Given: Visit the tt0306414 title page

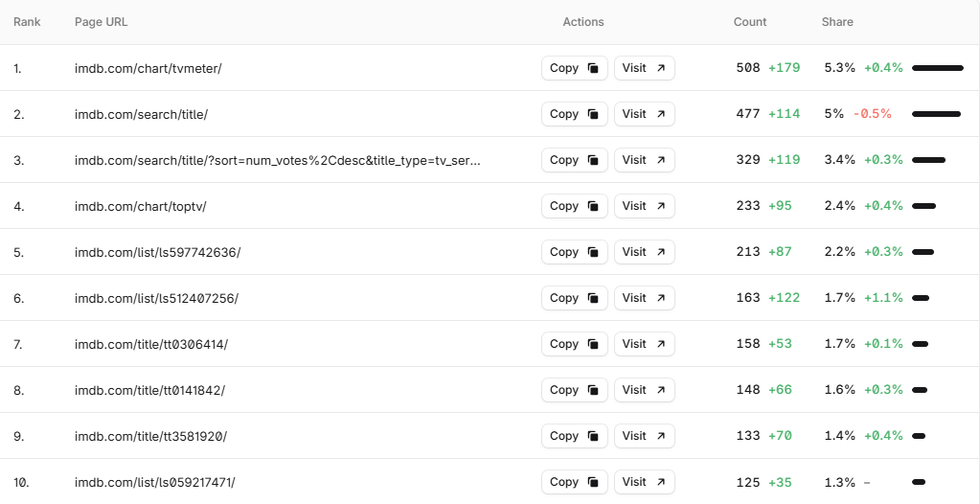Looking at the screenshot, I should (645, 344).
